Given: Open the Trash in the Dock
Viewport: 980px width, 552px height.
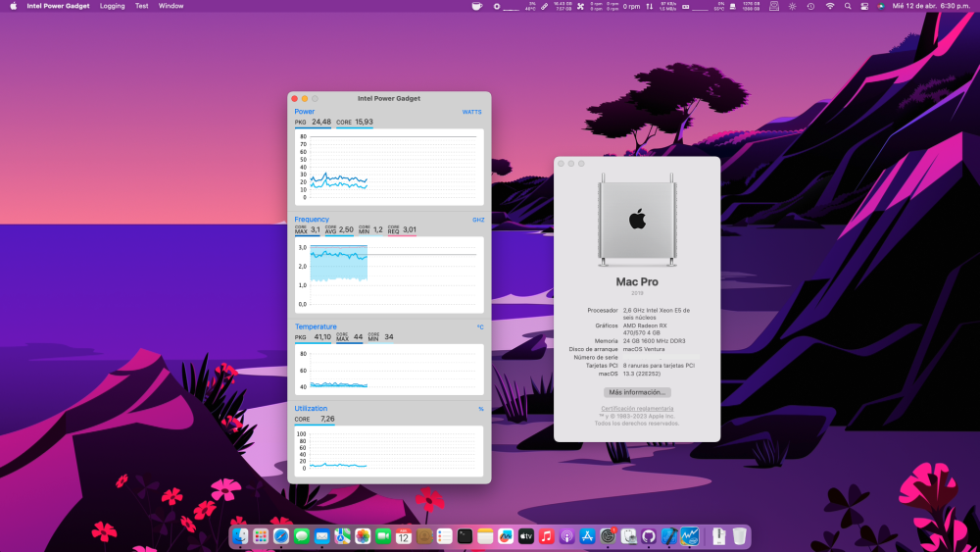Looking at the screenshot, I should pyautogui.click(x=739, y=536).
